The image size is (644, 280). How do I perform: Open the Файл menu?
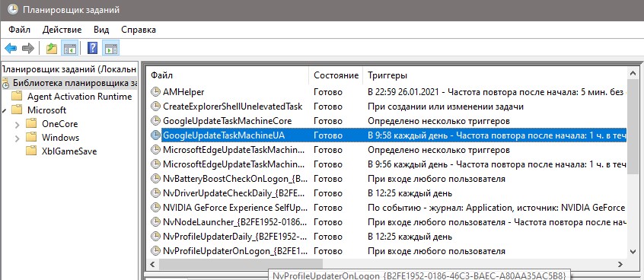pyautogui.click(x=19, y=30)
